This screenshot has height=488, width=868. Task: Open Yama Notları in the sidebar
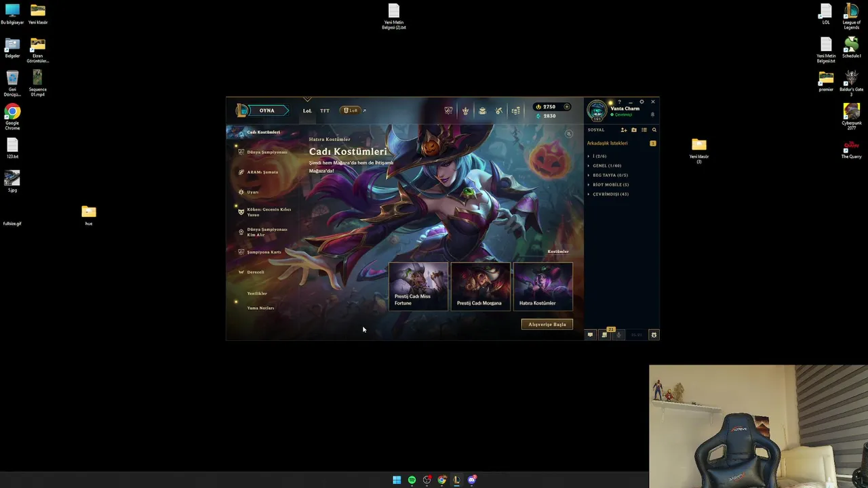coord(260,308)
